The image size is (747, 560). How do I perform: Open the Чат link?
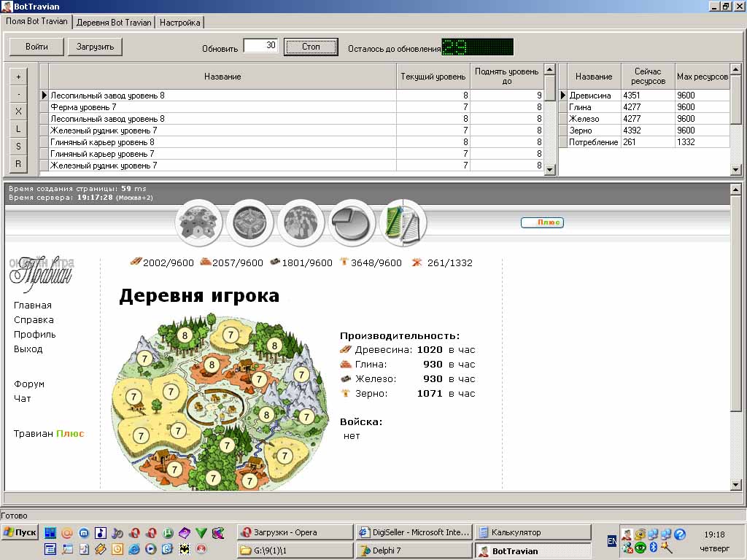tap(22, 399)
